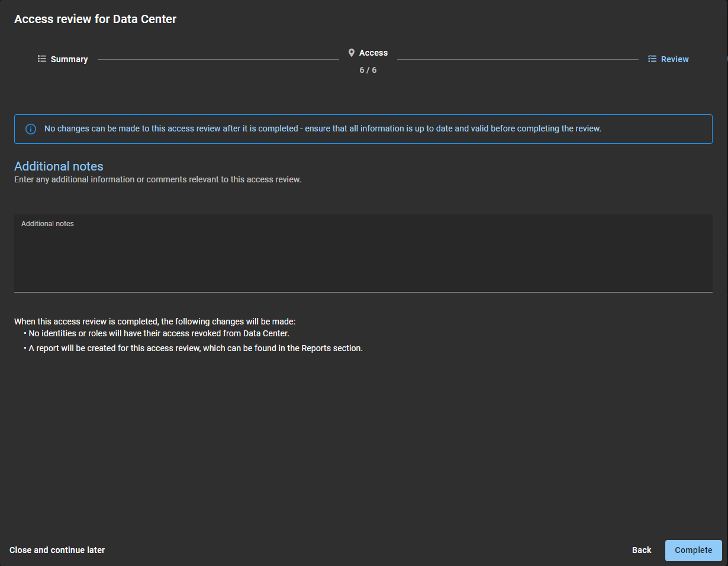Click the Review checklist icon
The width and height of the screenshot is (728, 566).
[x=652, y=59]
